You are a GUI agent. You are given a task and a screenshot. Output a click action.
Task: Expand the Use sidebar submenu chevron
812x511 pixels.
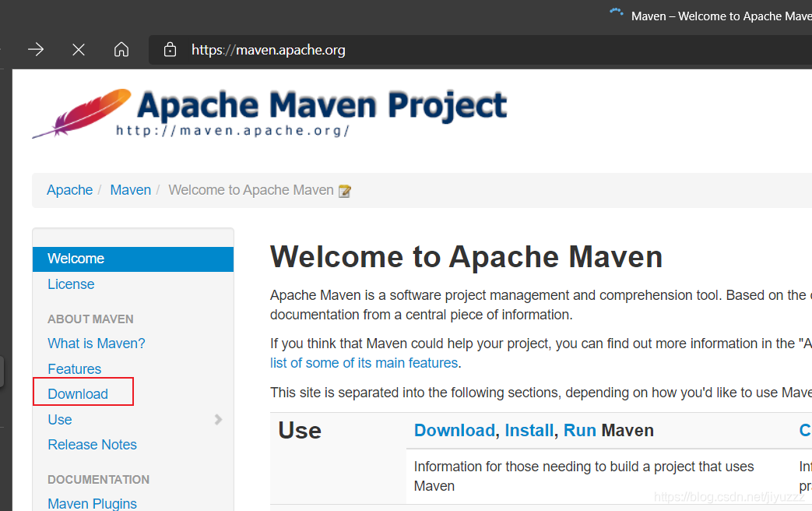pyautogui.click(x=219, y=419)
